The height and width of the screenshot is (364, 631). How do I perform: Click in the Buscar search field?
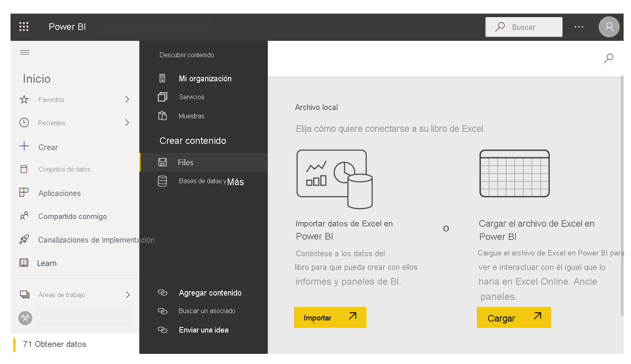pyautogui.click(x=524, y=27)
